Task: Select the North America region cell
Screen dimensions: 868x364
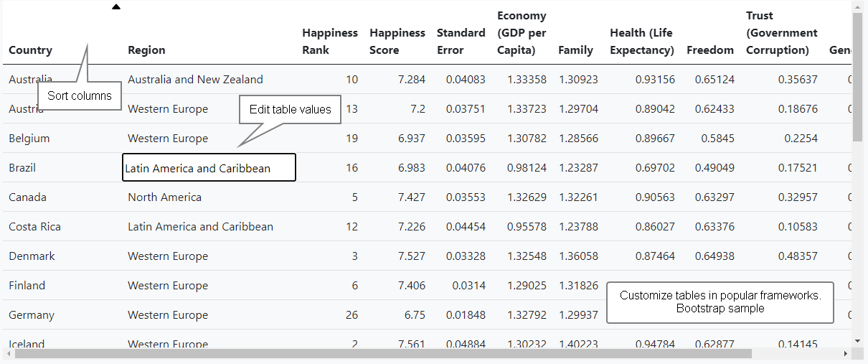Action: pyautogui.click(x=164, y=197)
